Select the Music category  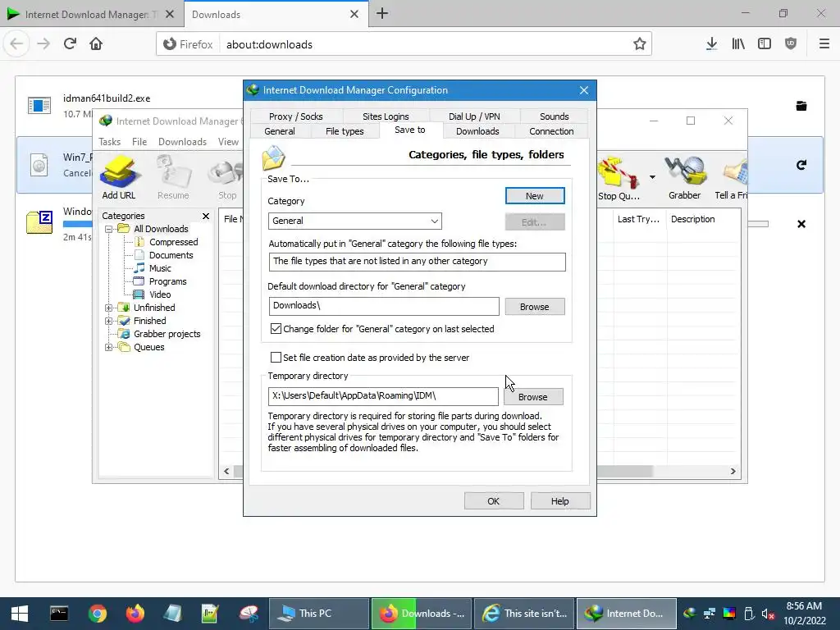[x=160, y=268]
